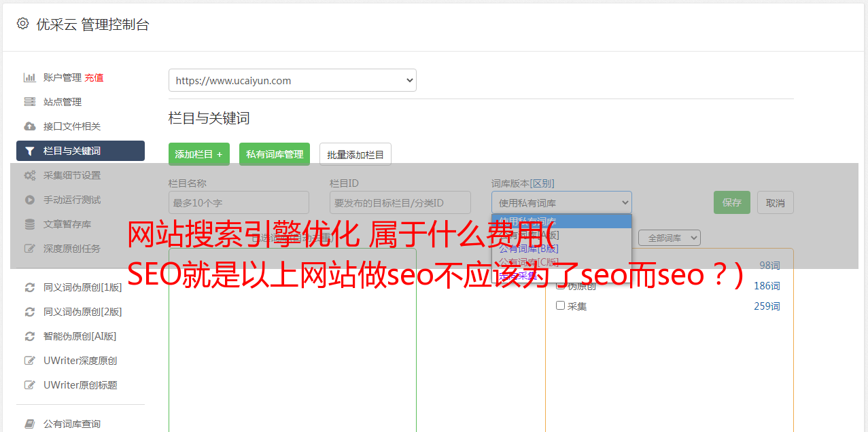Open 账户管理 in the sidebar
The width and height of the screenshot is (868, 432).
tap(62, 77)
